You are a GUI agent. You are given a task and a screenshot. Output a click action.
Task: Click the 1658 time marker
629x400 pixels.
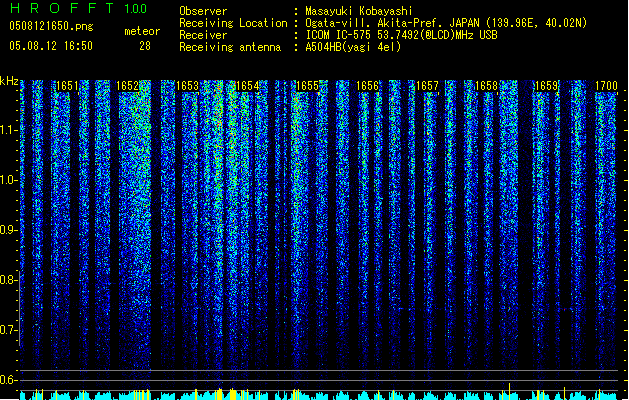coord(486,86)
